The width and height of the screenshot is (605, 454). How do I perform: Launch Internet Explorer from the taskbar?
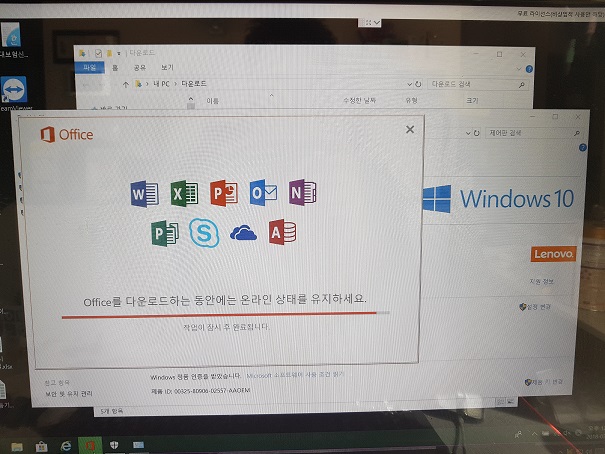point(66,446)
